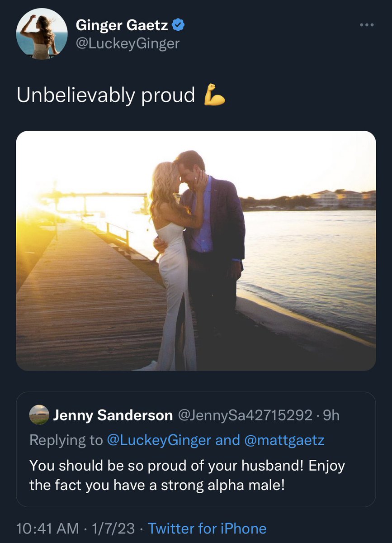The image size is (392, 543).
Task: Click the 'Replying to' label in quoted tweet
Action: (x=66, y=440)
